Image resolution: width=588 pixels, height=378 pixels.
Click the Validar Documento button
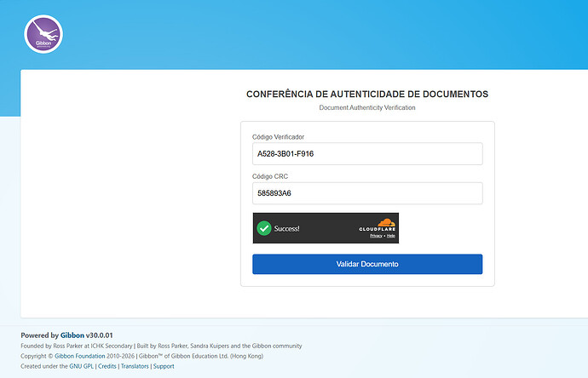tap(367, 264)
